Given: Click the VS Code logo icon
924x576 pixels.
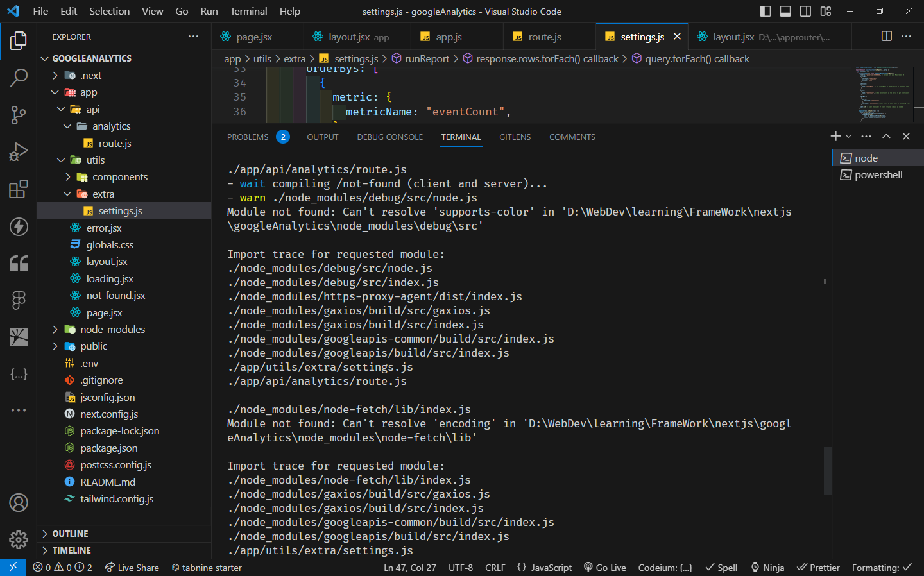Looking at the screenshot, I should [x=13, y=11].
